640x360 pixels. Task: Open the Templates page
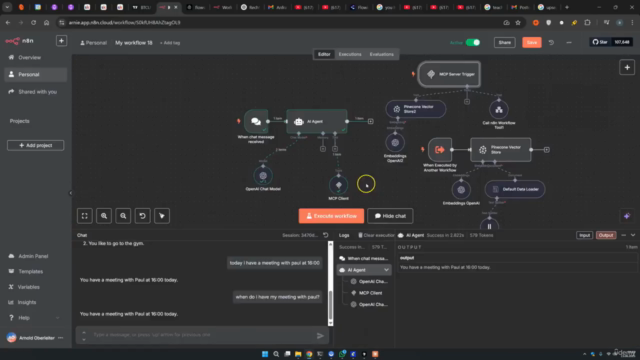[x=30, y=271]
